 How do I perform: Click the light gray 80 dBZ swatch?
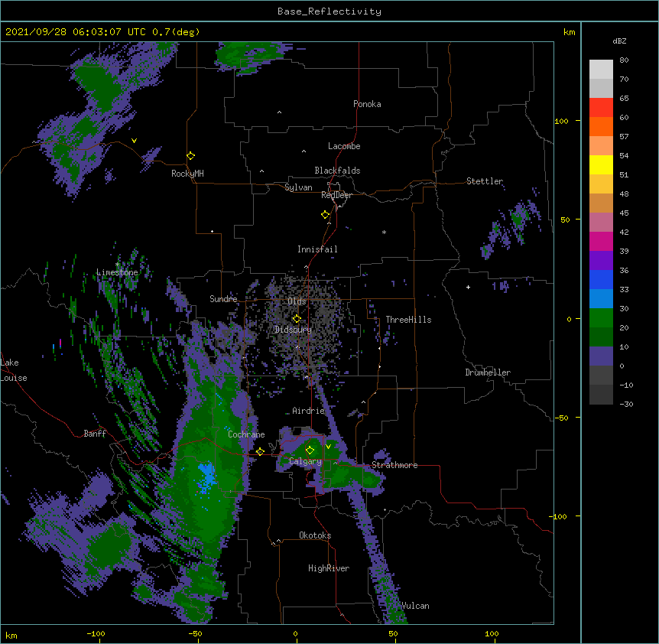(601, 70)
